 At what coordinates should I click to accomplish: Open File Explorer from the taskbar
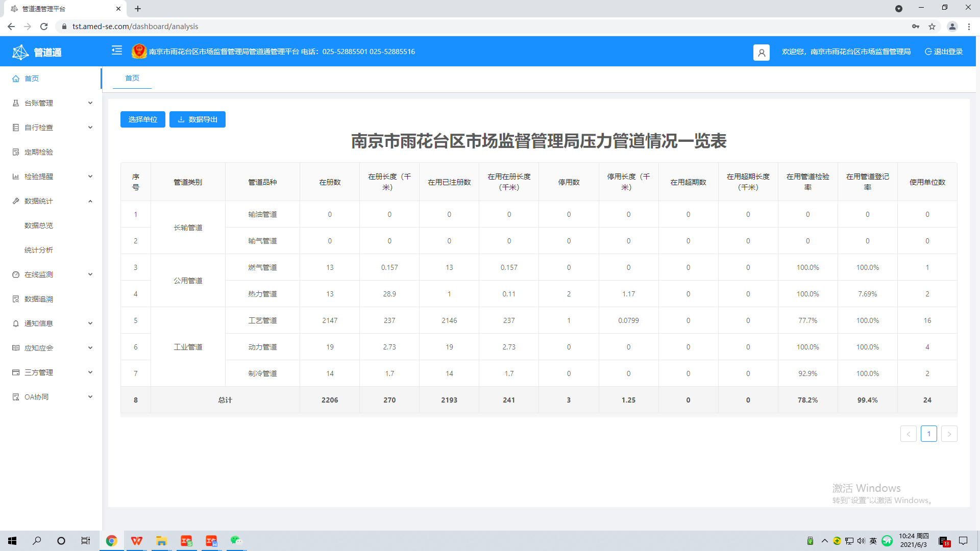click(x=161, y=541)
